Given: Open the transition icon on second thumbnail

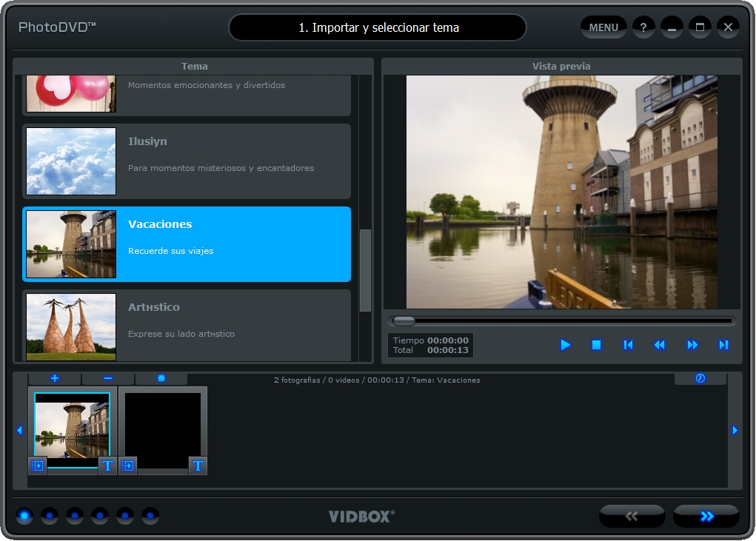Looking at the screenshot, I should tap(127, 466).
